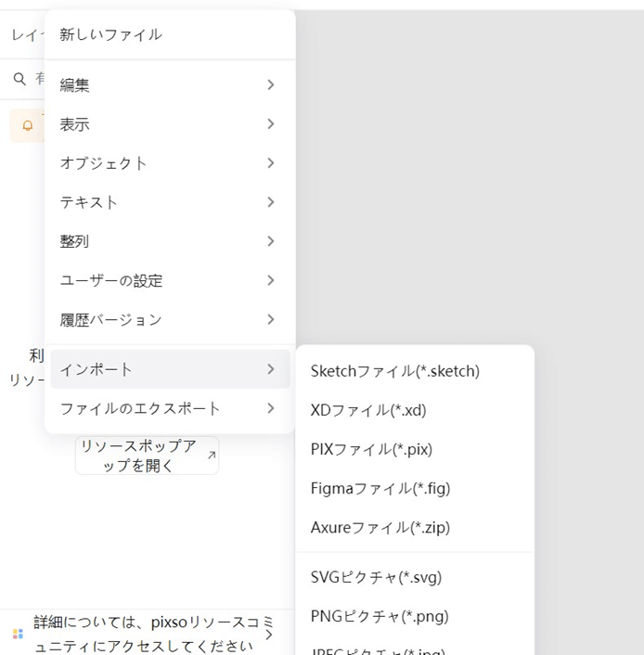The image size is (644, 655).
Task: Select the インポート menu item
Action: [x=170, y=369]
